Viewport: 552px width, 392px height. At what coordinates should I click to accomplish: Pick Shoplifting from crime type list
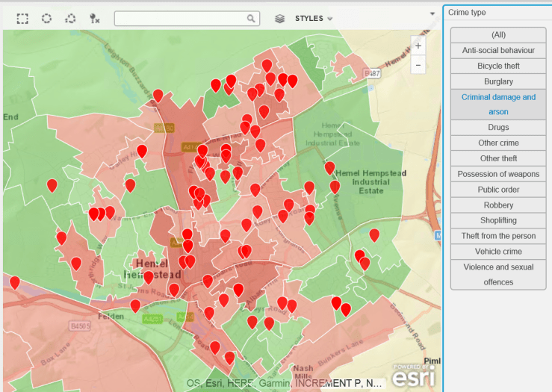(498, 220)
